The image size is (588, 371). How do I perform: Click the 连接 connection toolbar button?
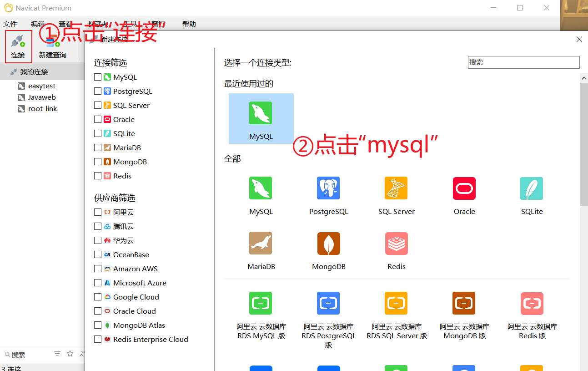click(x=18, y=47)
